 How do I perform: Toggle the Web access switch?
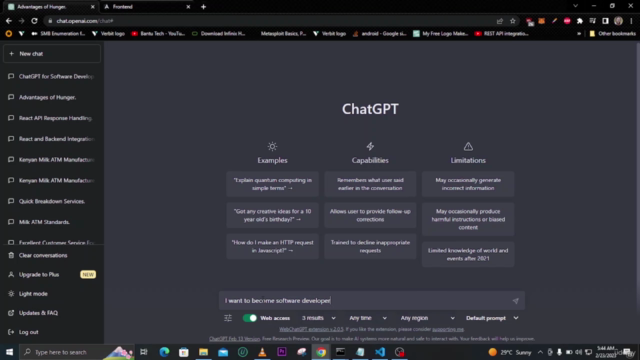click(x=249, y=318)
